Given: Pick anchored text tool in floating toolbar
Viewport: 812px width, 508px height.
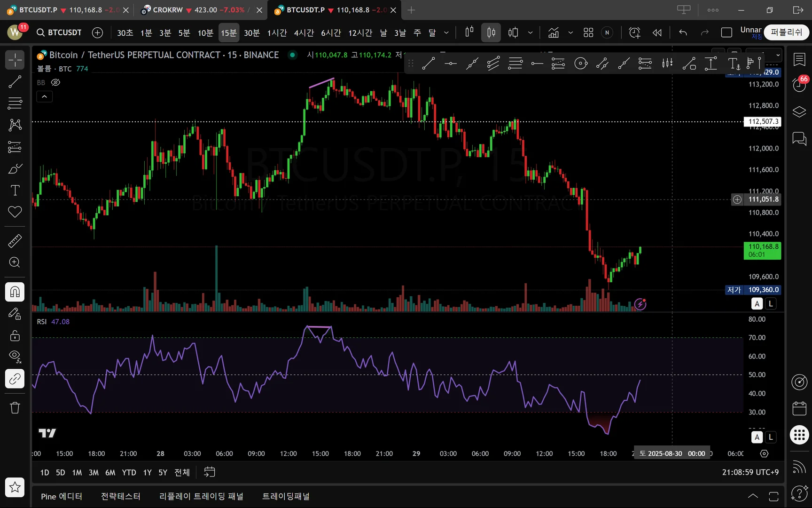Looking at the screenshot, I should (x=734, y=63).
